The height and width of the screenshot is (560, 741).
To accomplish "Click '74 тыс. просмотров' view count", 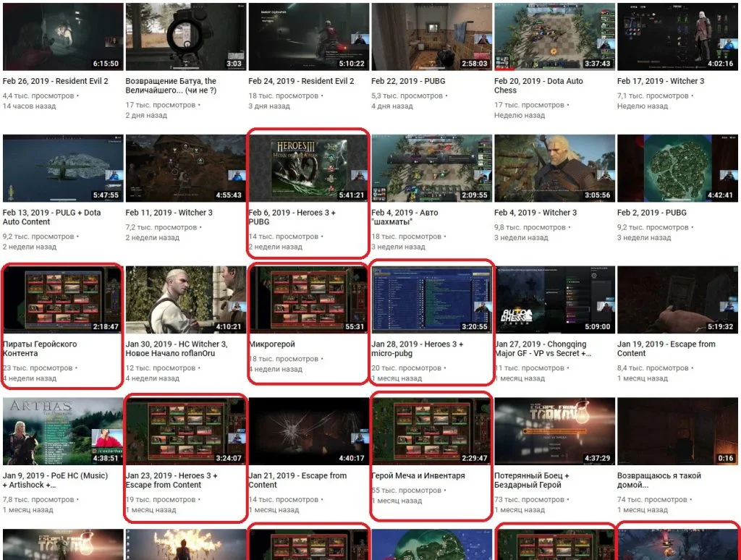I will coord(653,499).
